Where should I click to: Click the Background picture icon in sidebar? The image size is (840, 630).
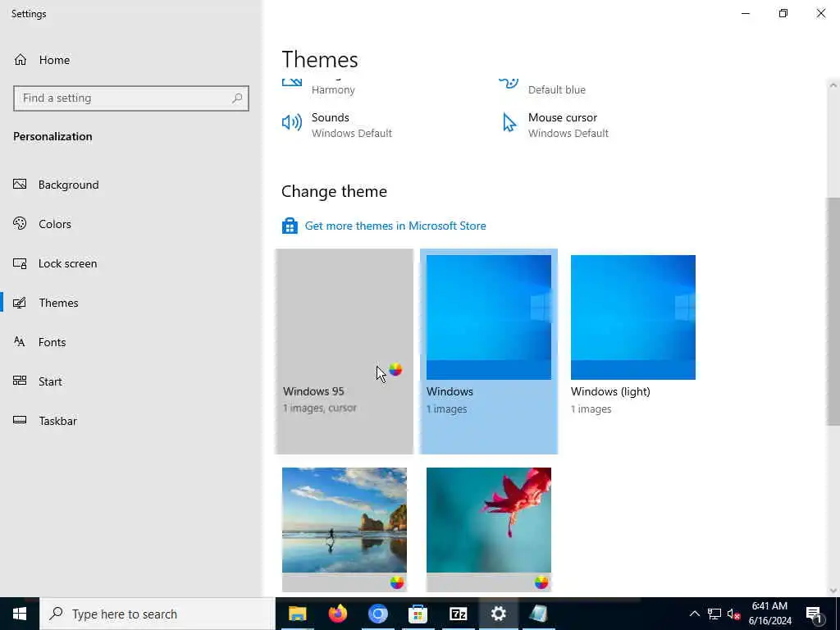(20, 185)
